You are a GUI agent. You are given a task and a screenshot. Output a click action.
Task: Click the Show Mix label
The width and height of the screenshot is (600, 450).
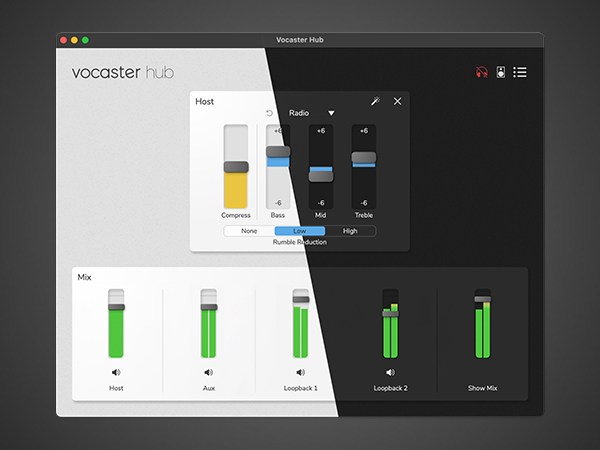tap(483, 388)
